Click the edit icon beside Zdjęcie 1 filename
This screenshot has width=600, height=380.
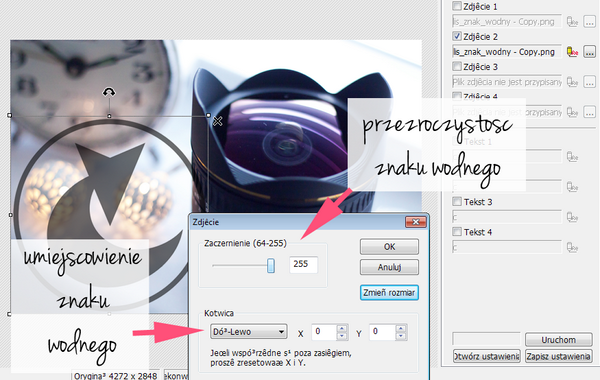tap(572, 21)
